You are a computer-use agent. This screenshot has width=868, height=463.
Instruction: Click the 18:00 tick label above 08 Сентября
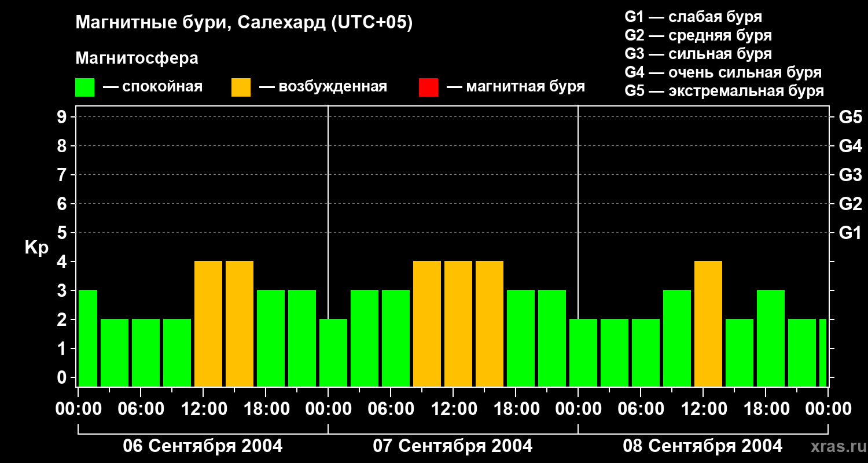tap(766, 409)
